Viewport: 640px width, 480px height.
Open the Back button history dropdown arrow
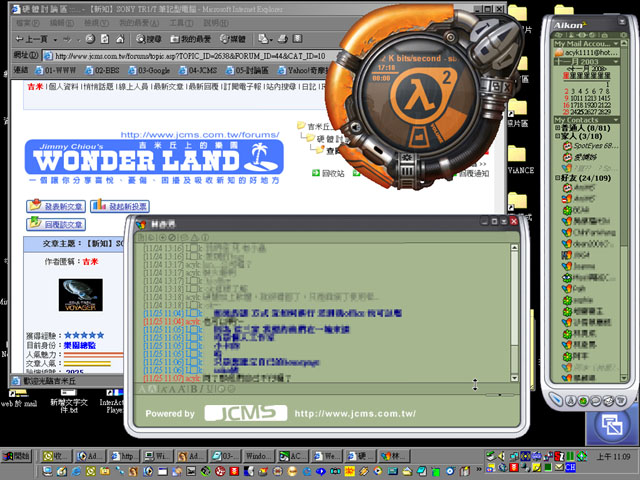pos(55,39)
